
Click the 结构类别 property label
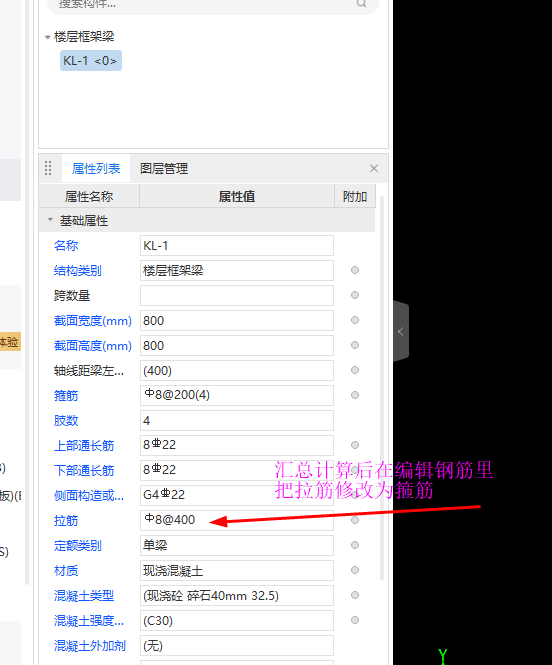(x=78, y=271)
